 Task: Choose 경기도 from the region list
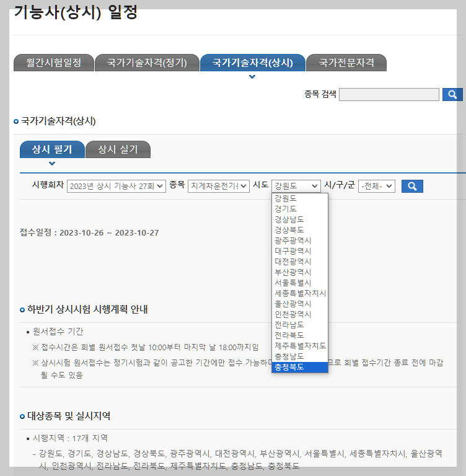(x=300, y=209)
